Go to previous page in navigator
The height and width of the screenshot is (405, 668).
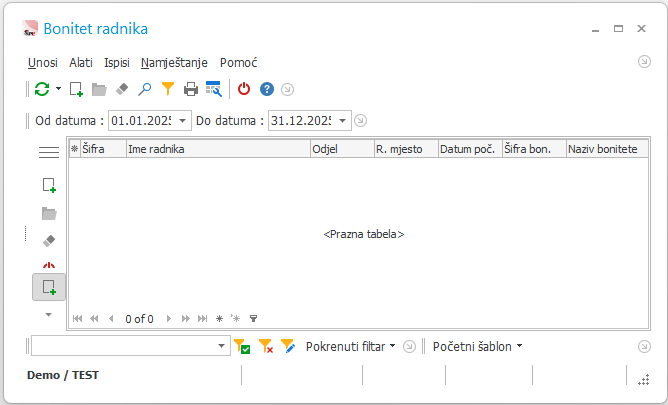click(95, 319)
